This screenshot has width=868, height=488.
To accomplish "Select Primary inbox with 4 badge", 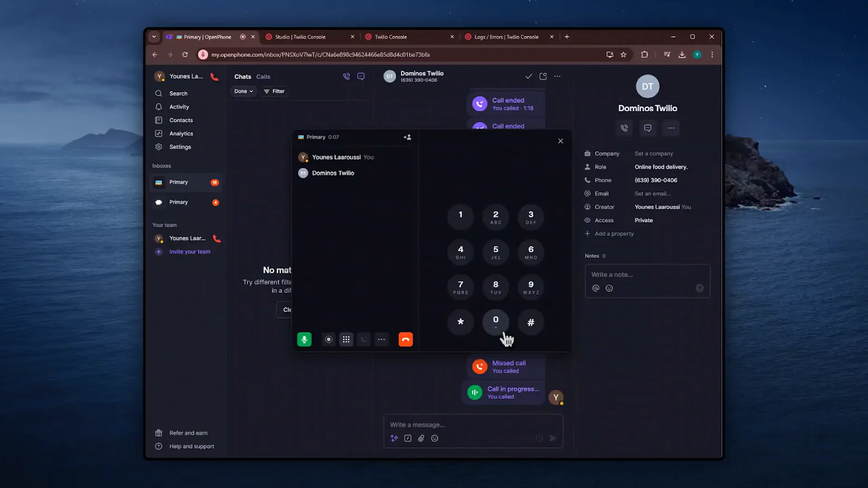I will coord(186,202).
